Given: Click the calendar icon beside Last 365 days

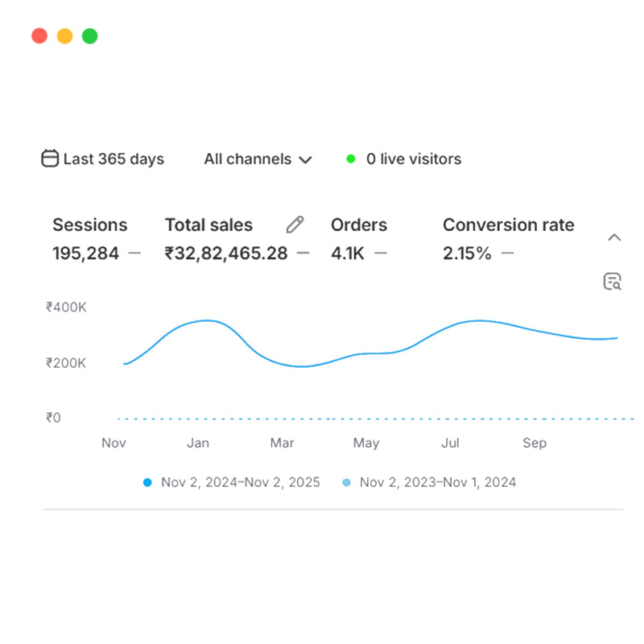Looking at the screenshot, I should pos(50,159).
